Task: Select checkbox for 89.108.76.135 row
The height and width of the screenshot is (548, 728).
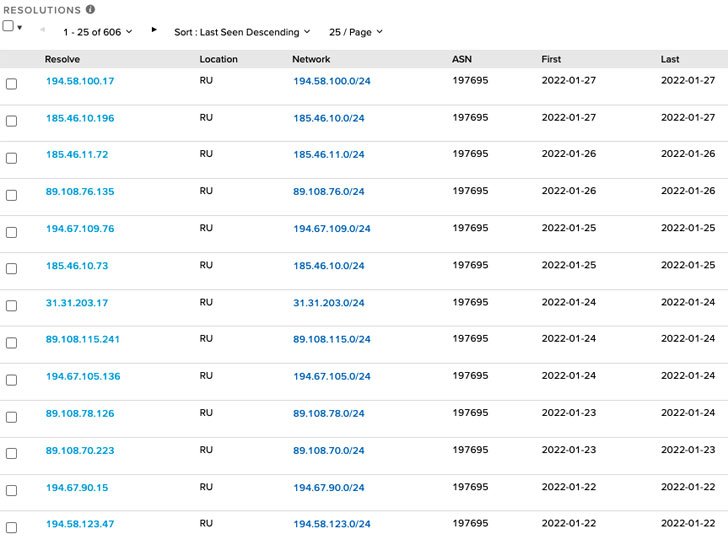Action: click(11, 195)
